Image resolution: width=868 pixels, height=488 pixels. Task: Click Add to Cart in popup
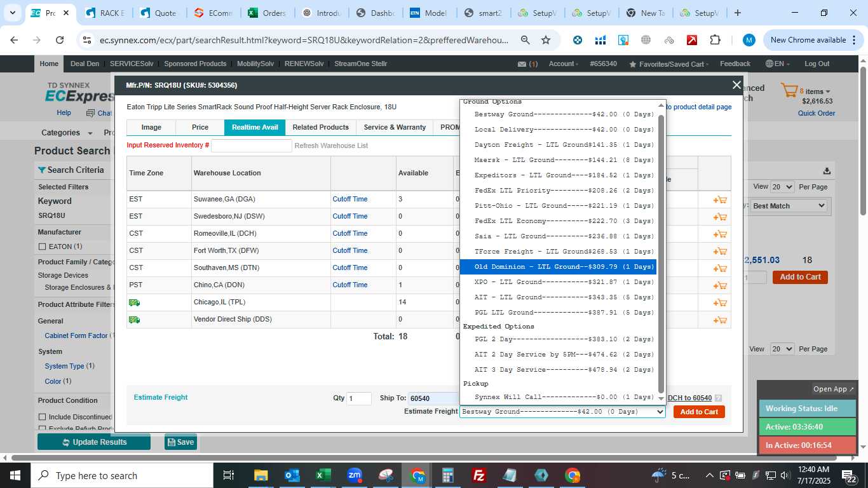(x=699, y=412)
